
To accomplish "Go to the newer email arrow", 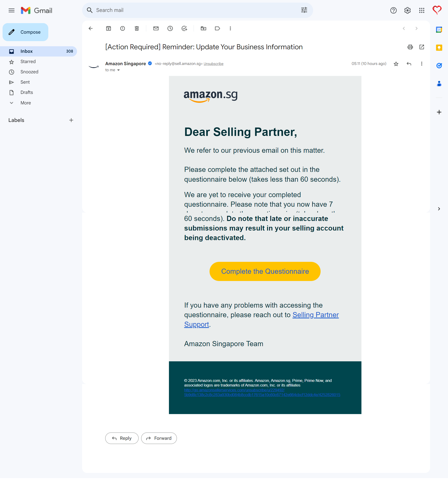I will 404,28.
